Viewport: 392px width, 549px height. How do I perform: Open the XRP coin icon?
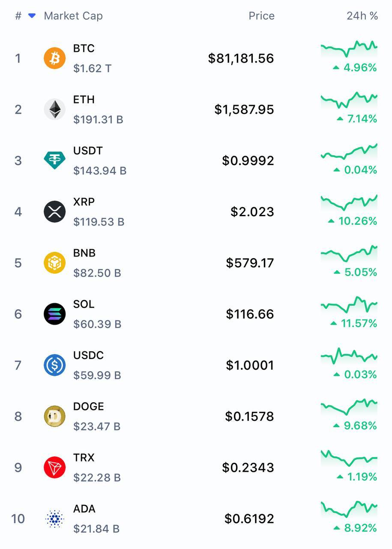(54, 211)
